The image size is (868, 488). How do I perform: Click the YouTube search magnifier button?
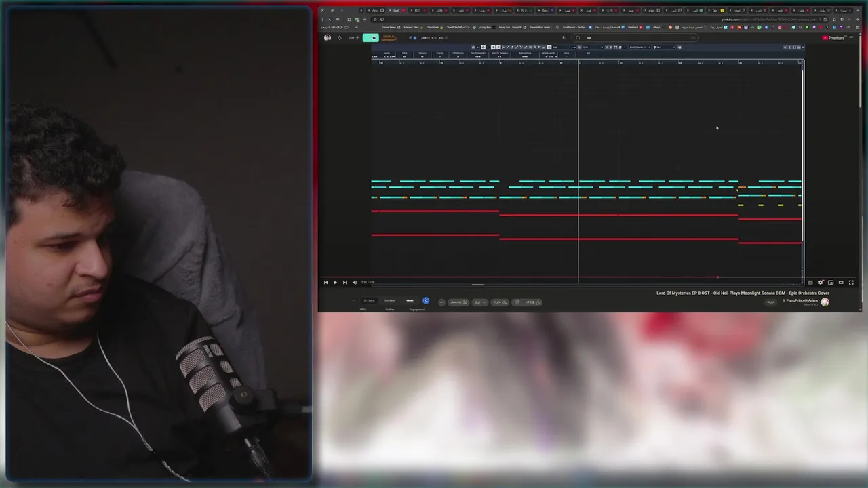click(578, 38)
